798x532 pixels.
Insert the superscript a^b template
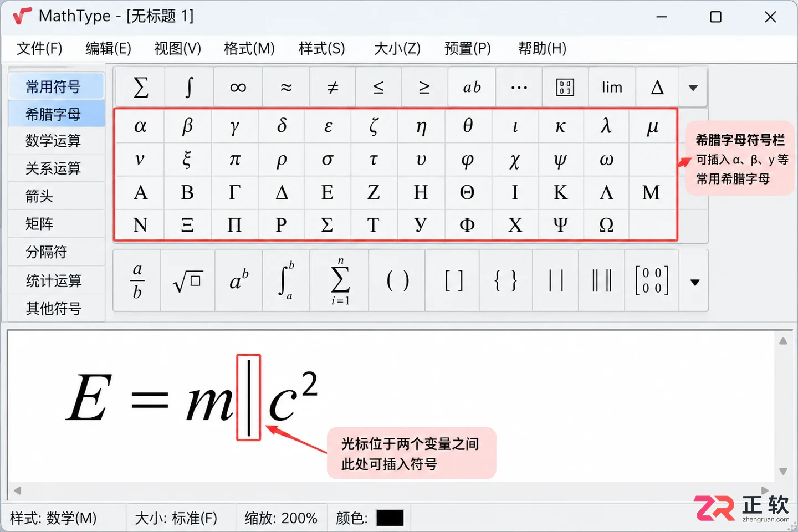tap(239, 281)
